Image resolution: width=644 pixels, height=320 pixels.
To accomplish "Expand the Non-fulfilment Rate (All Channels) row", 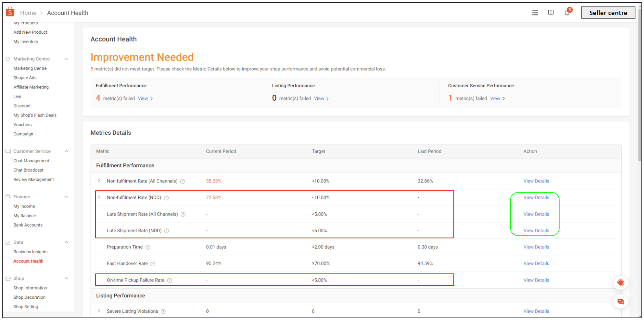I will point(99,181).
